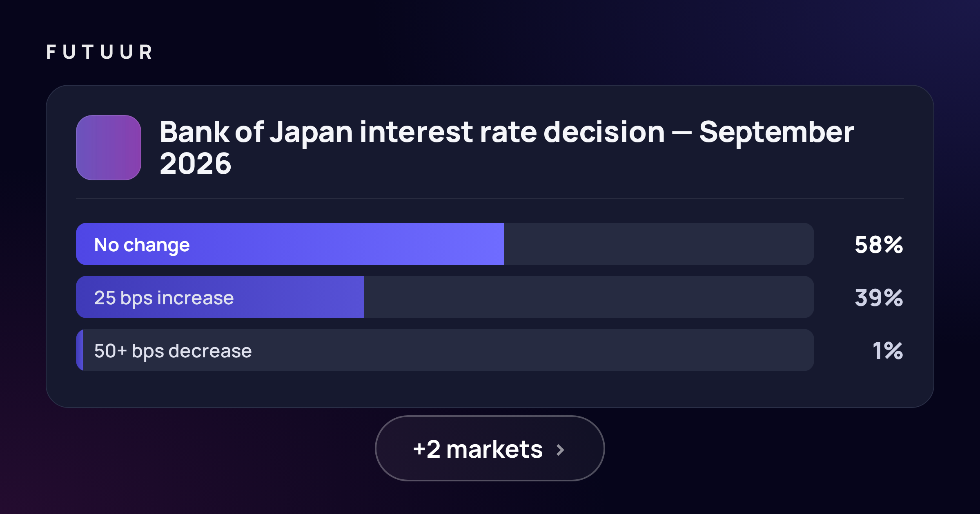Image resolution: width=980 pixels, height=514 pixels.
Task: Click the 1% probability value
Action: 888,351
